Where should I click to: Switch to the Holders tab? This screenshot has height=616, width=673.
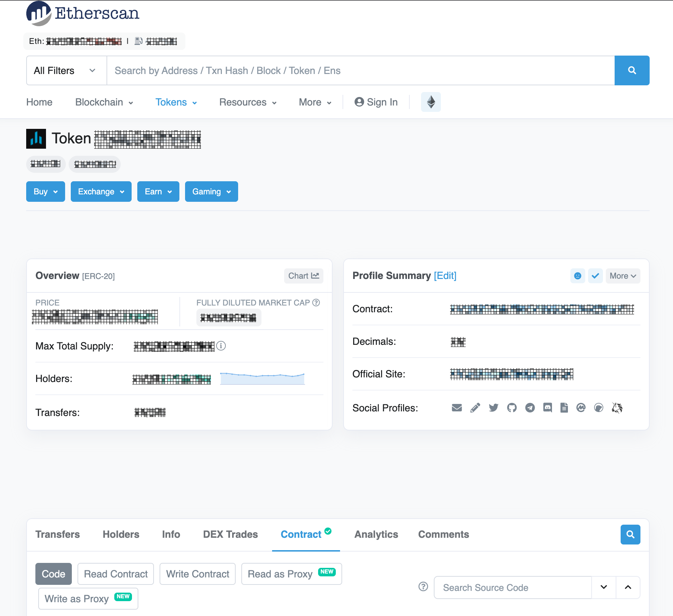tap(121, 534)
